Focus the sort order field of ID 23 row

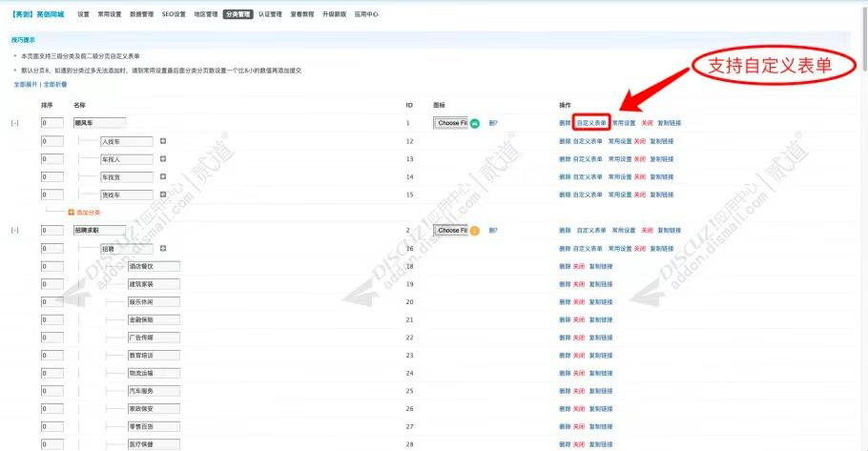coord(52,356)
